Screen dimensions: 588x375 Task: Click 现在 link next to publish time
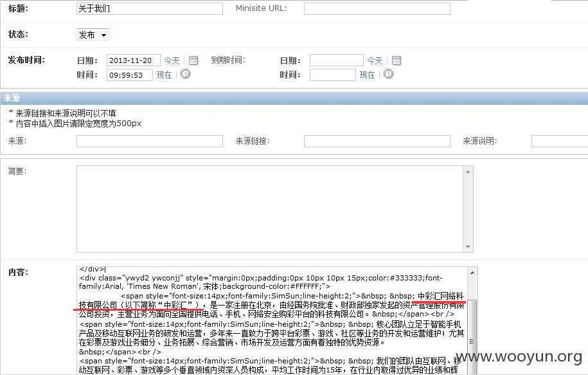164,75
